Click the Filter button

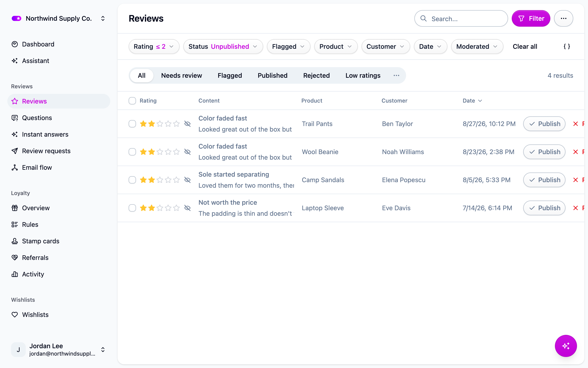531,18
